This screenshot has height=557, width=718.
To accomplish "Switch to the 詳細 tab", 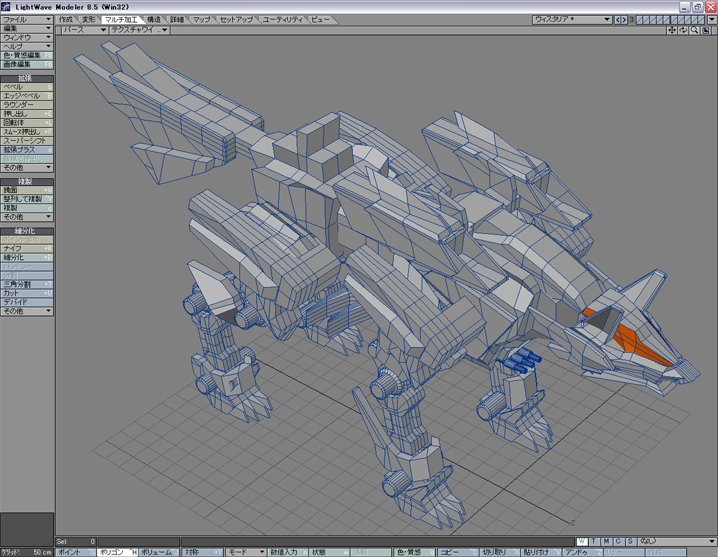I will pyautogui.click(x=177, y=20).
